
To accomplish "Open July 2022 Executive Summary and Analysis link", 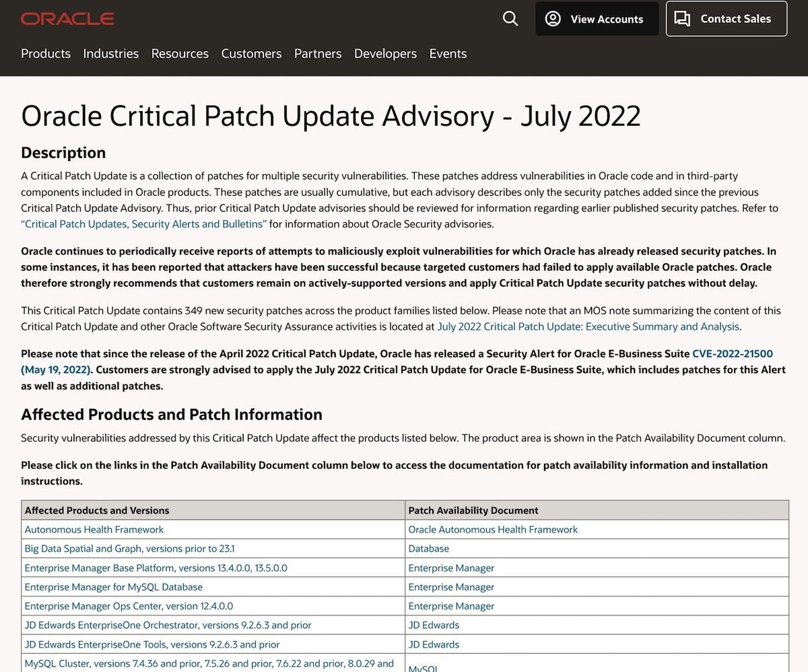I will point(588,327).
